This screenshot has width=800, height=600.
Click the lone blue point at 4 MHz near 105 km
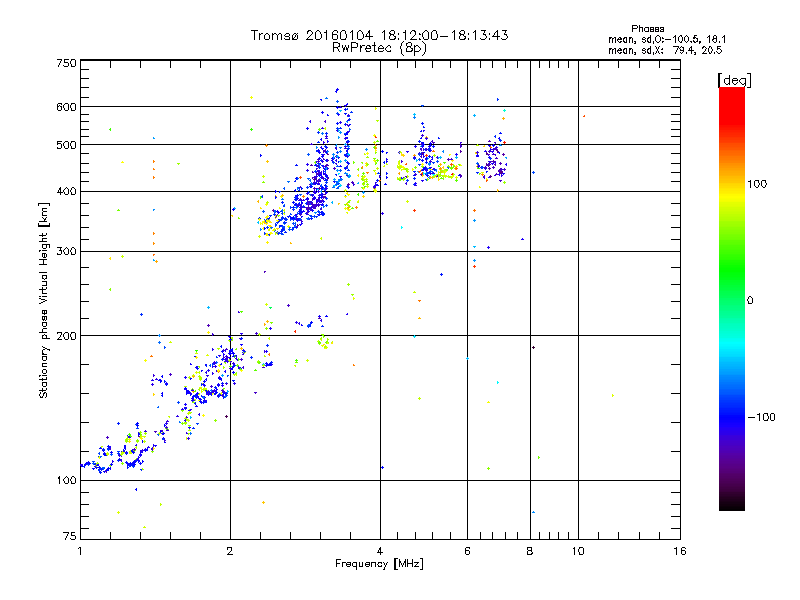[382, 467]
